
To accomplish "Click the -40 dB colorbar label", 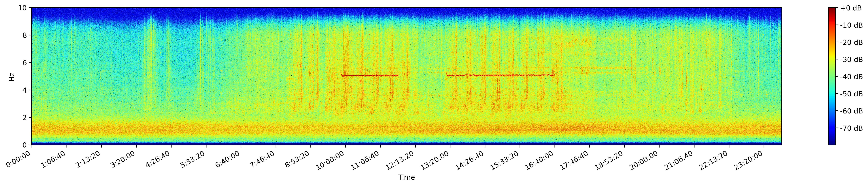I will click(x=852, y=77).
